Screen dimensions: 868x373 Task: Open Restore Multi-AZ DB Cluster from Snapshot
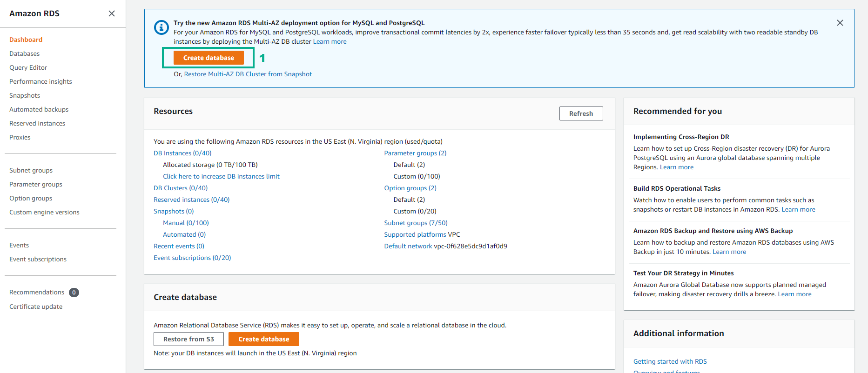248,74
